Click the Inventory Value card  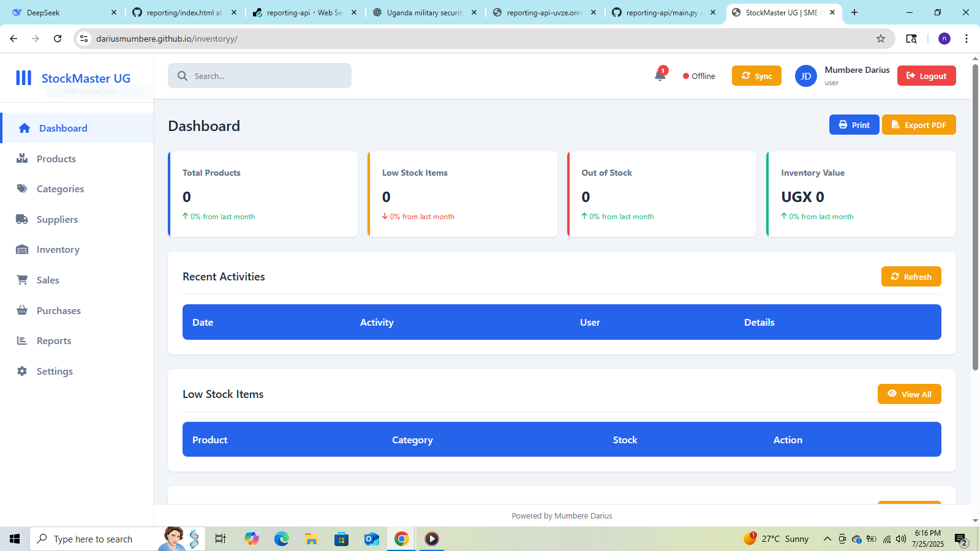(x=861, y=194)
